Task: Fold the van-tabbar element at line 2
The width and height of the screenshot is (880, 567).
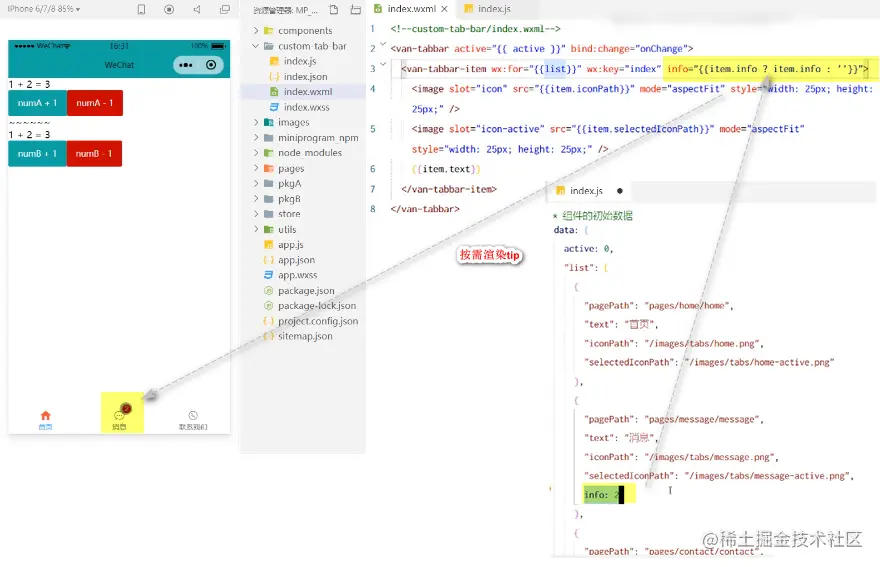Action: pyautogui.click(x=383, y=44)
